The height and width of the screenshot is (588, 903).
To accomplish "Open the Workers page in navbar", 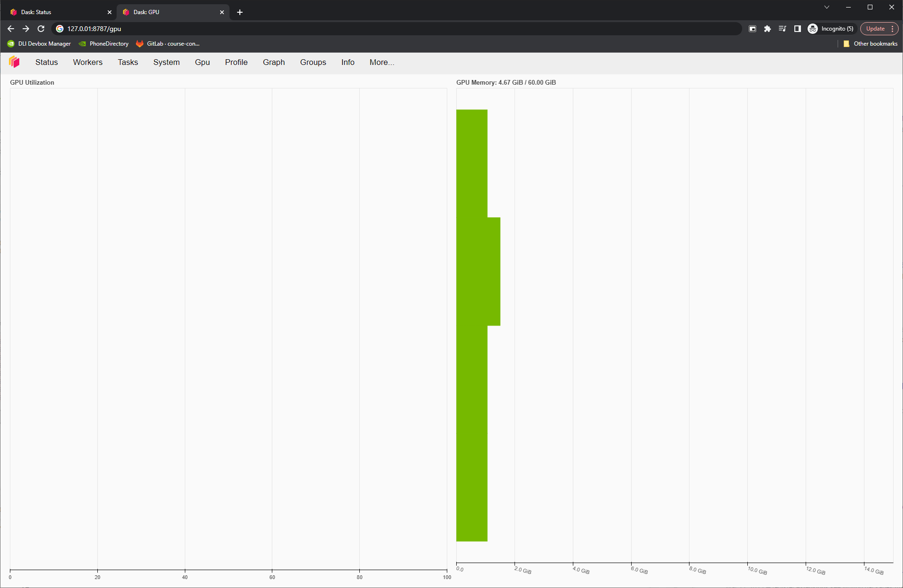I will (x=87, y=62).
